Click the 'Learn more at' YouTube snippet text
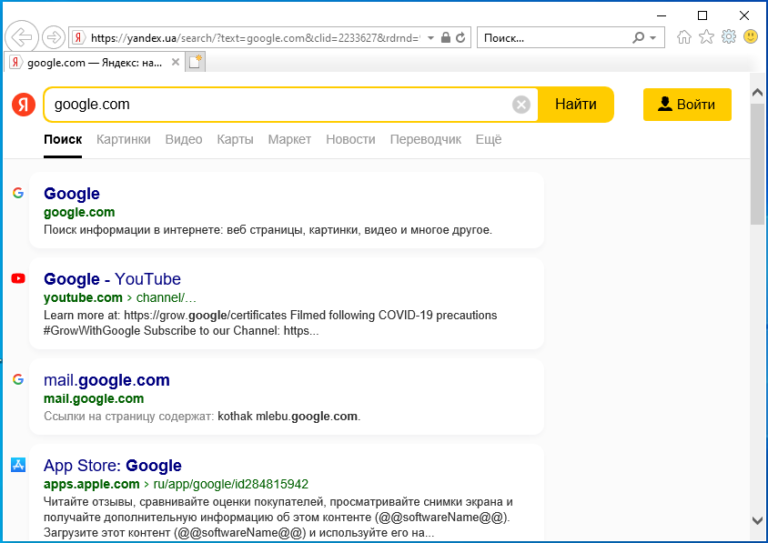The height and width of the screenshot is (543, 768). tap(270, 323)
